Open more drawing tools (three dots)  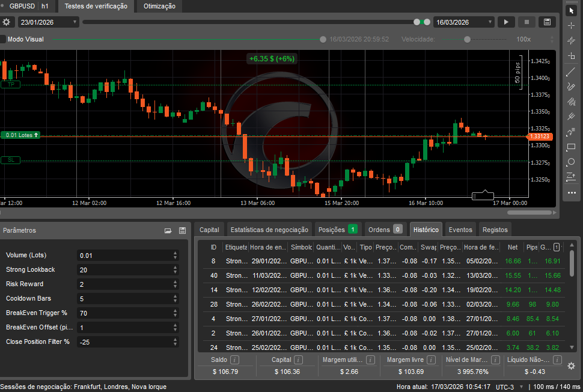(572, 192)
